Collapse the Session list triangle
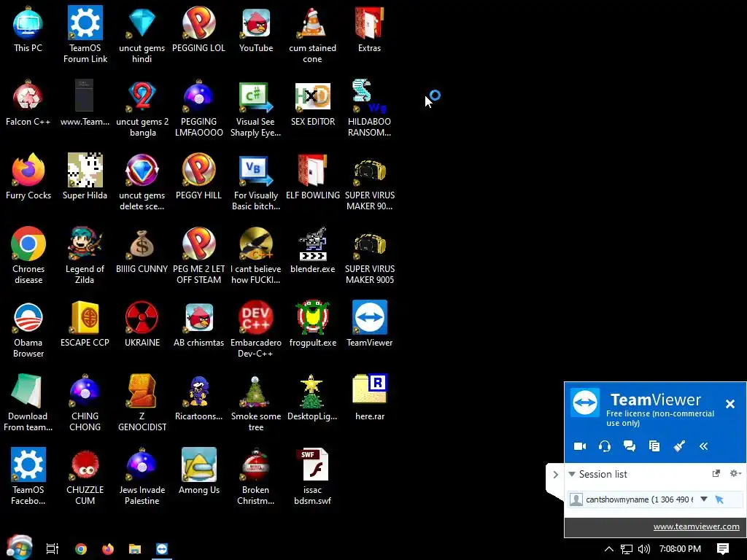Image resolution: width=747 pixels, height=560 pixels. pyautogui.click(x=572, y=474)
